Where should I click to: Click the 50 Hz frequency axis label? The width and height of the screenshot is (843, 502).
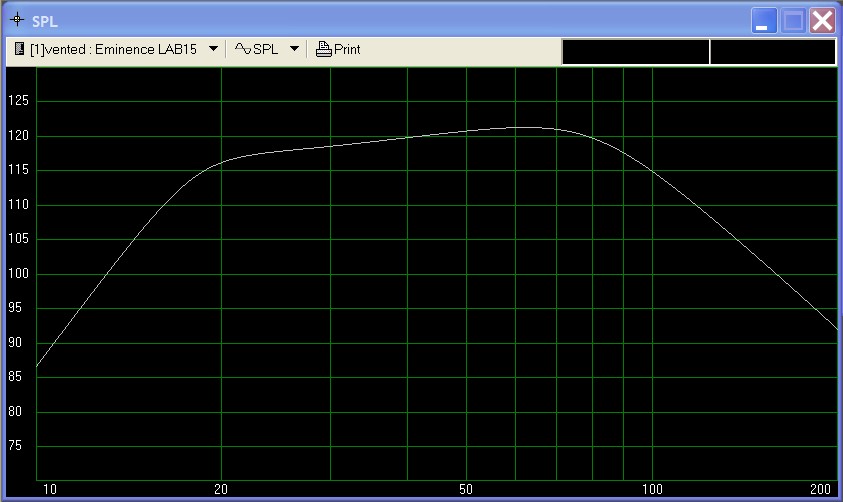tap(466, 489)
